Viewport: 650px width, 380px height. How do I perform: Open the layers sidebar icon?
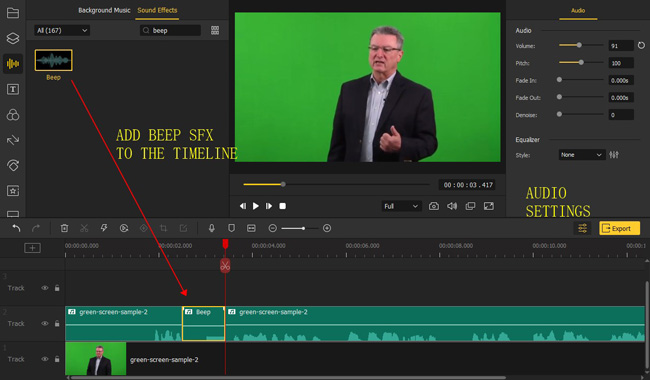13,38
